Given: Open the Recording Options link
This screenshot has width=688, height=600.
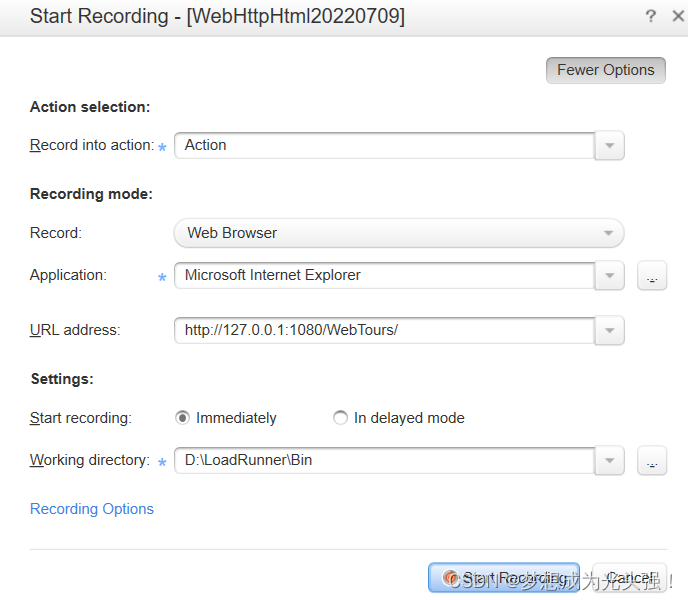Looking at the screenshot, I should (92, 509).
